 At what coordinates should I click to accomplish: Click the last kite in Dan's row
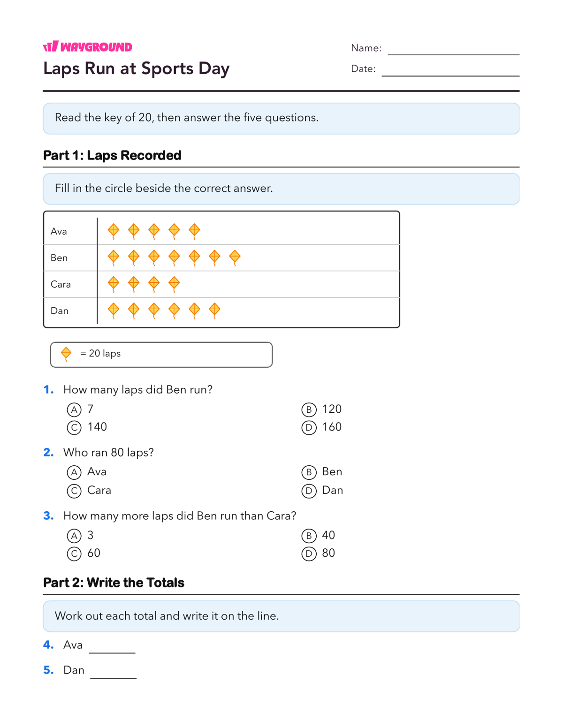[x=215, y=311]
